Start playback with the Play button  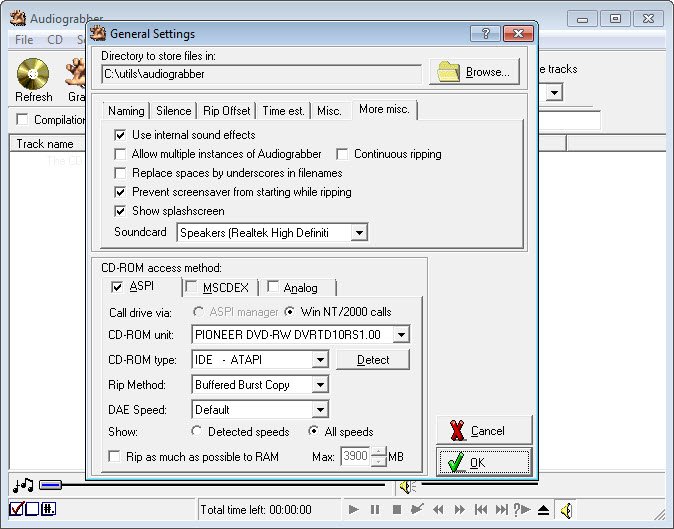pyautogui.click(x=353, y=510)
